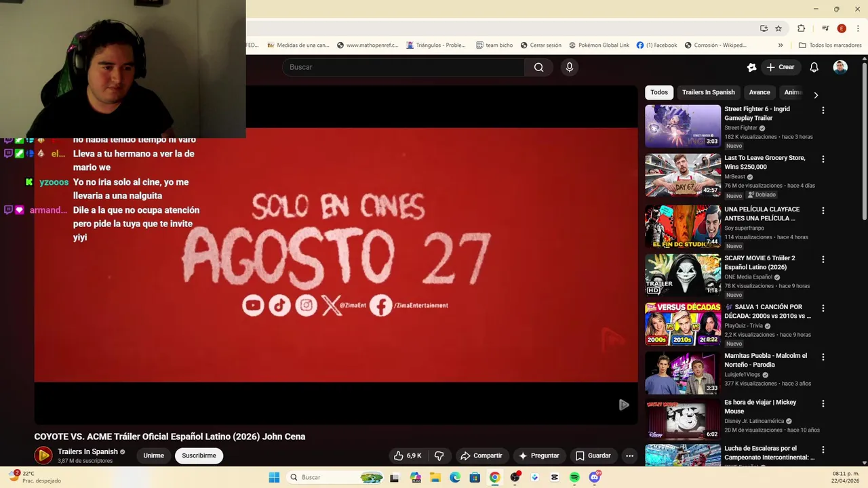Open options for Mamitas Puebla parody video

tap(823, 357)
